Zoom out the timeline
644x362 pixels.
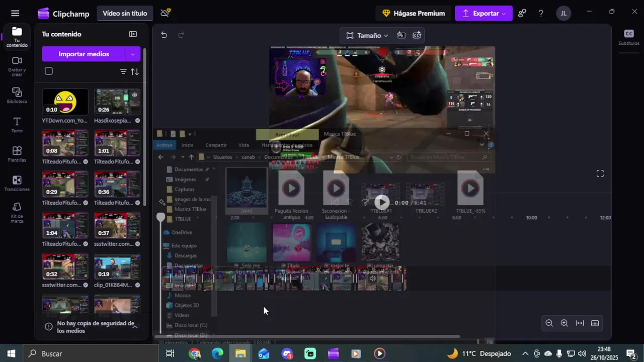[549, 323]
